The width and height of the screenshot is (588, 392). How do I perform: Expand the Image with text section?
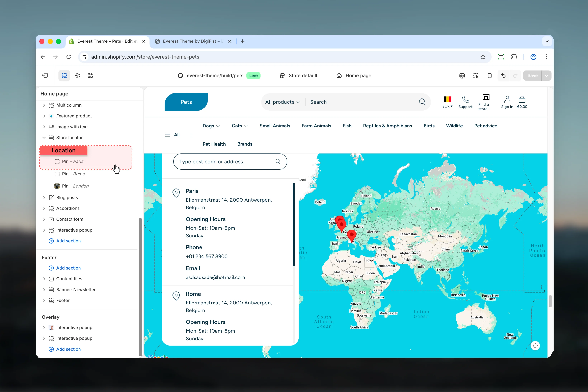(44, 127)
